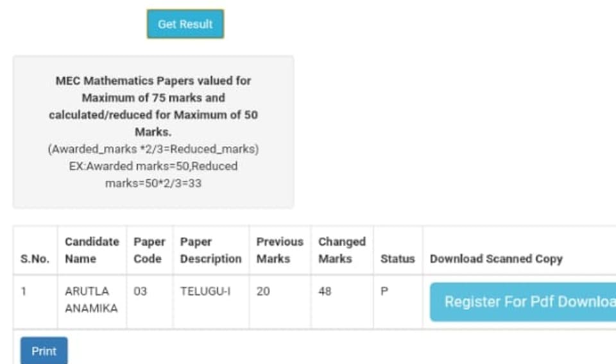Select the Previous Marks column header
The width and height of the screenshot is (616, 364).
[x=280, y=250]
